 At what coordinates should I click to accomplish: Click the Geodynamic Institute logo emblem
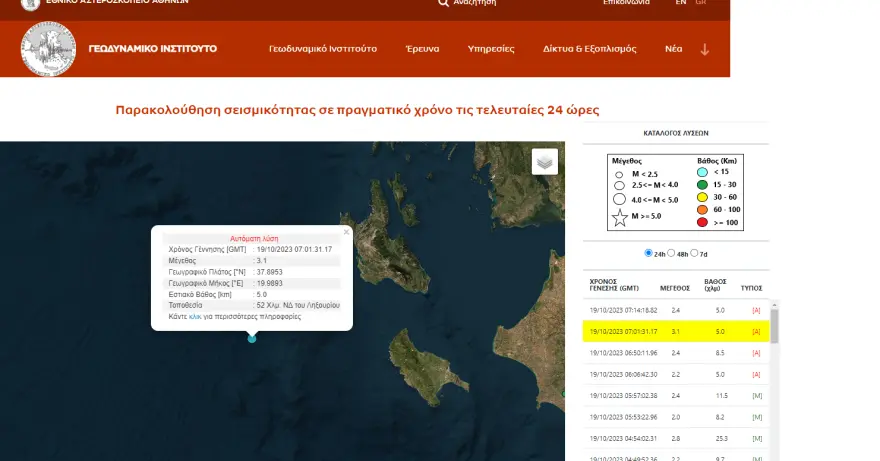click(x=49, y=48)
